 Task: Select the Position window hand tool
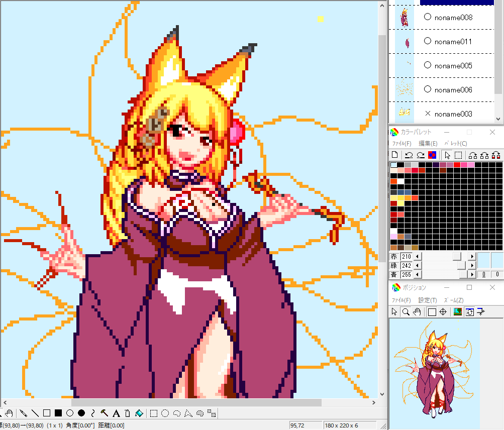tap(417, 312)
